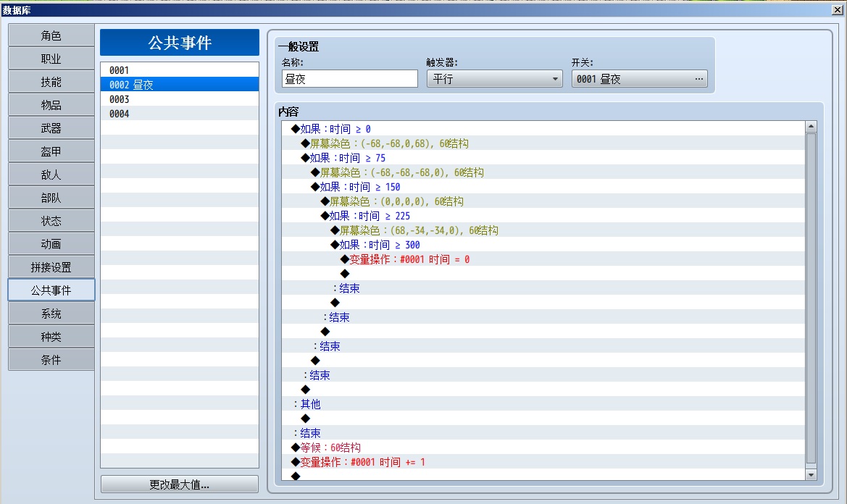Open the 条件 tab
847x504 pixels.
51,360
